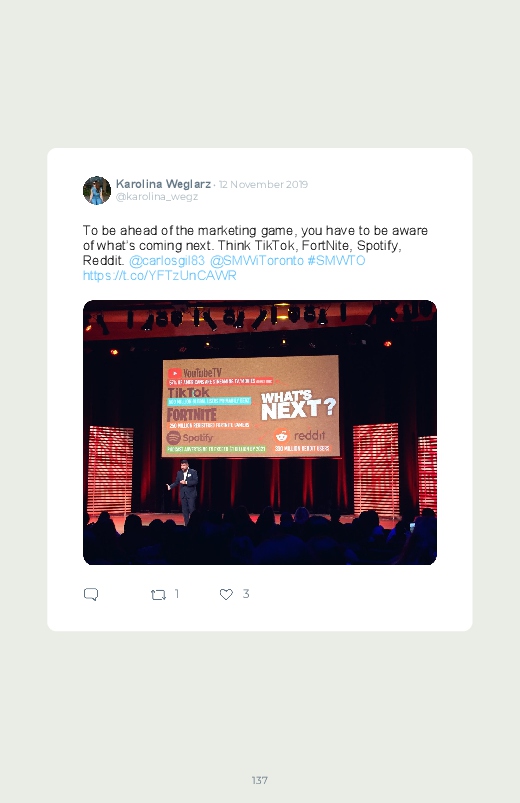Viewport: 520px width, 803px height.
Task: Open Karolina Weglarz's profile avatar
Action: 97,191
